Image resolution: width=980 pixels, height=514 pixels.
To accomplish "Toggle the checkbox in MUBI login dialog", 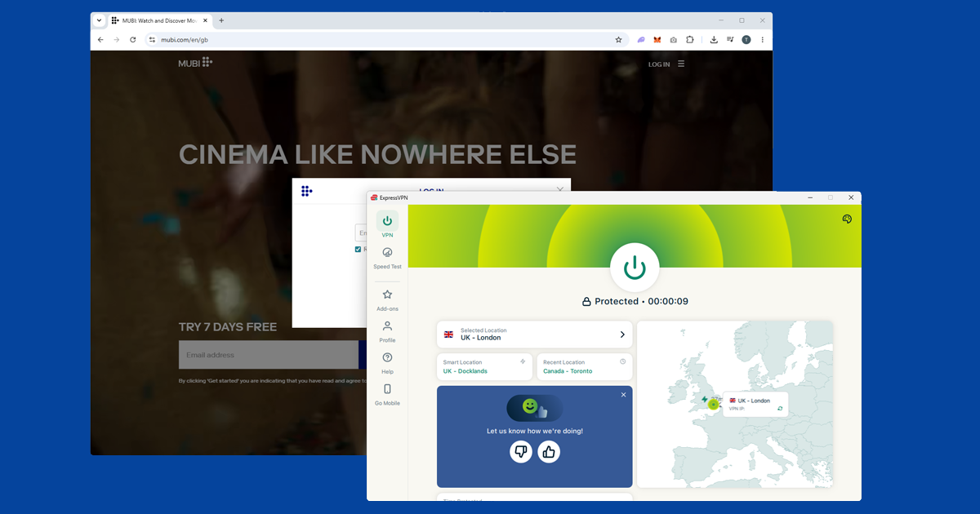I will 358,249.
